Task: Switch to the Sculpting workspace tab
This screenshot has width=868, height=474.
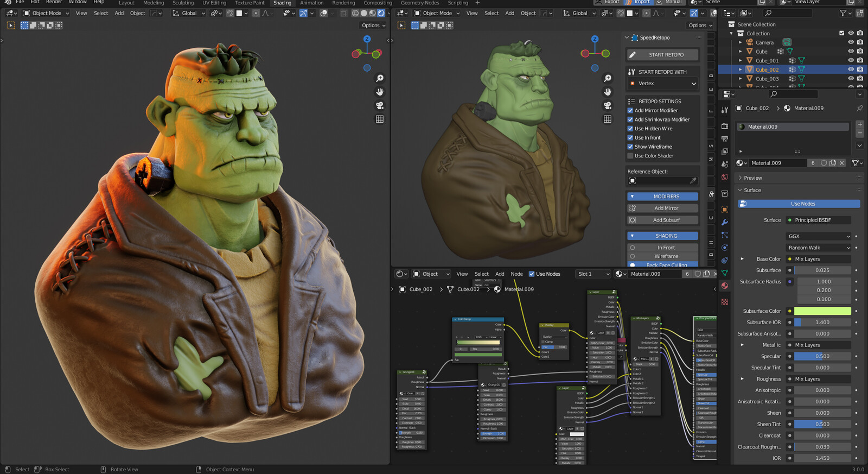Action: (x=183, y=3)
